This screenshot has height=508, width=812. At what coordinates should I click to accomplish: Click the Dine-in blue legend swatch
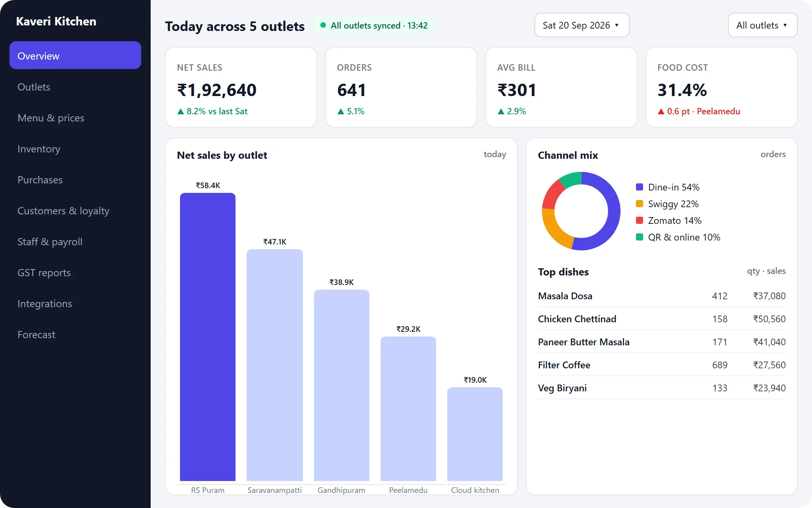[x=640, y=187]
